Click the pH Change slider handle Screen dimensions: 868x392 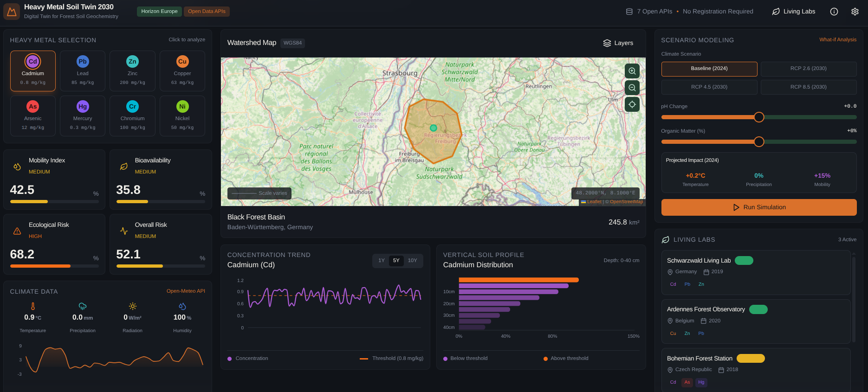(x=759, y=117)
